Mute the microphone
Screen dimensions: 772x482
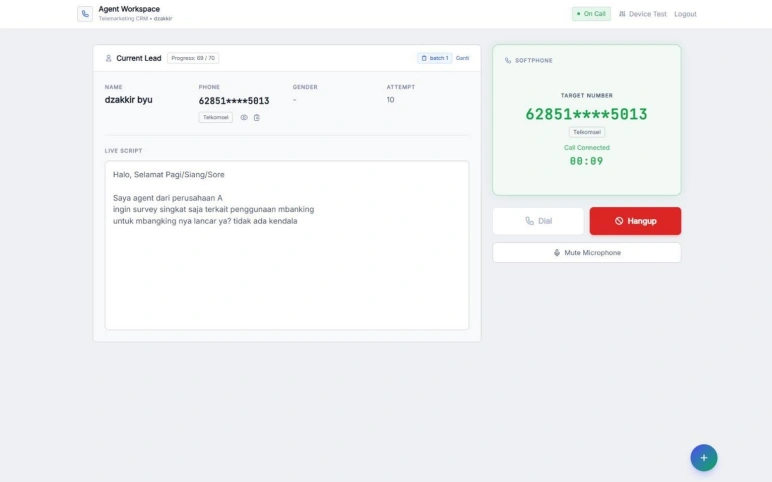[586, 253]
